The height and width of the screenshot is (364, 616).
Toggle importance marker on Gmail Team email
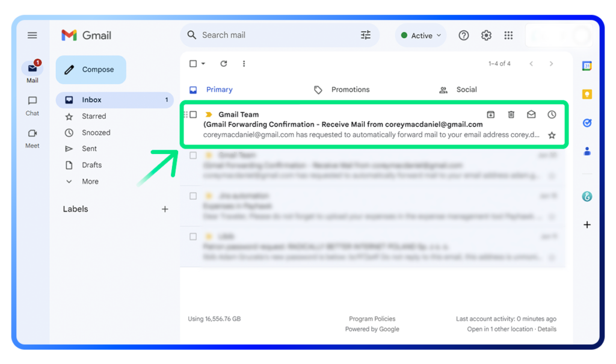(209, 114)
